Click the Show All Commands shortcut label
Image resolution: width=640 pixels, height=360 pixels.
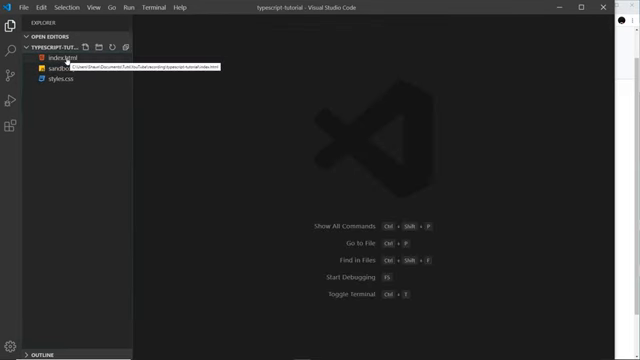[344, 226]
